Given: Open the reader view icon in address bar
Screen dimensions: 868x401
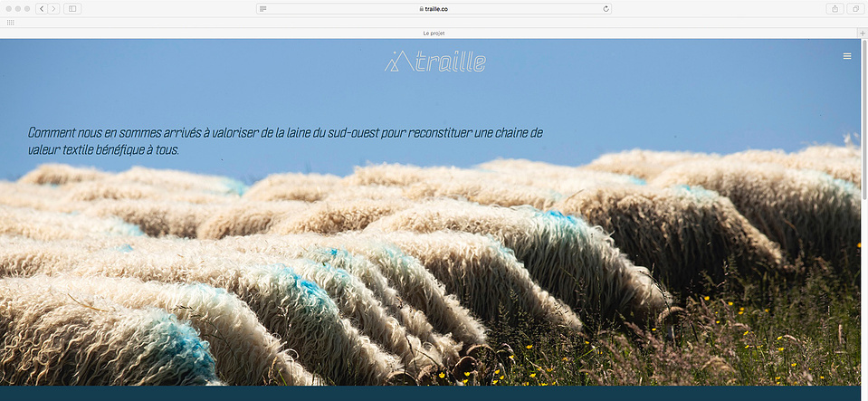Looking at the screenshot, I should (263, 9).
